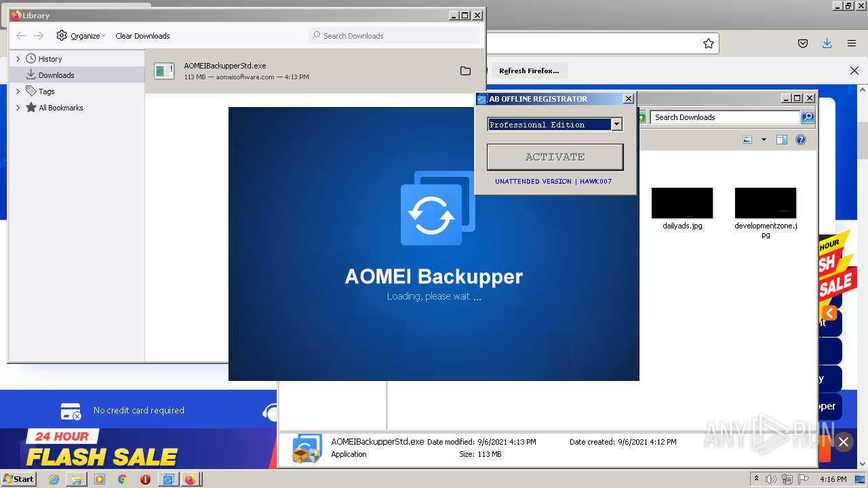This screenshot has height=488, width=868.
Task: Click the taskbar clock 4:16 PM
Action: pos(833,479)
